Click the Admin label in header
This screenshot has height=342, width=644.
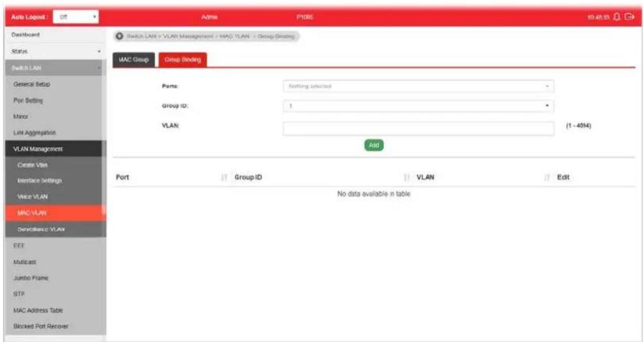(x=209, y=17)
